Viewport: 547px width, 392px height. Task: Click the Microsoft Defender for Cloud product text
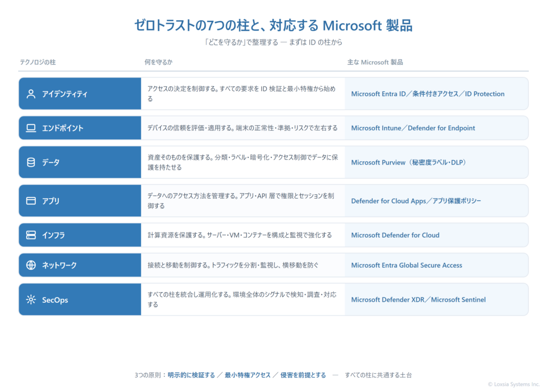tap(395, 235)
